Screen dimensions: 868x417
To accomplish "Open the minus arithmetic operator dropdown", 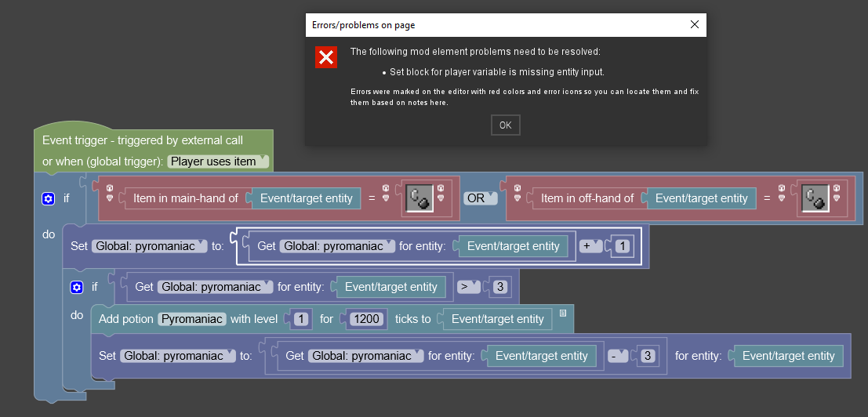I will (x=619, y=356).
